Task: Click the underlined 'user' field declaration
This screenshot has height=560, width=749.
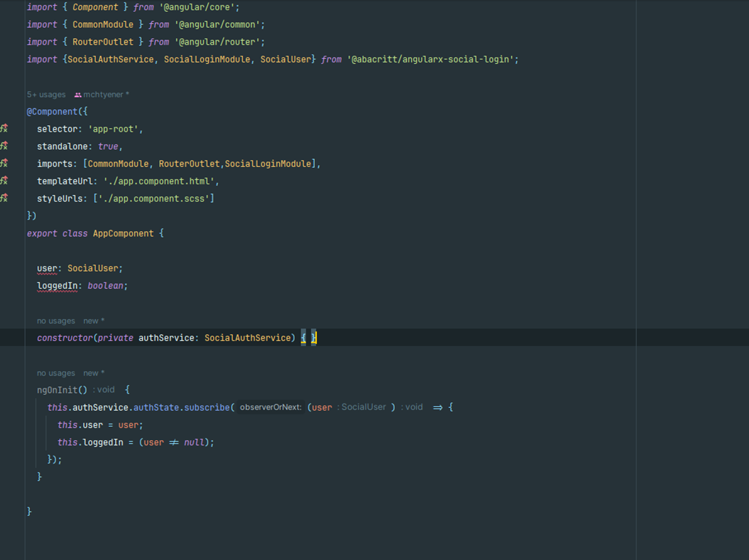Action: pos(47,268)
